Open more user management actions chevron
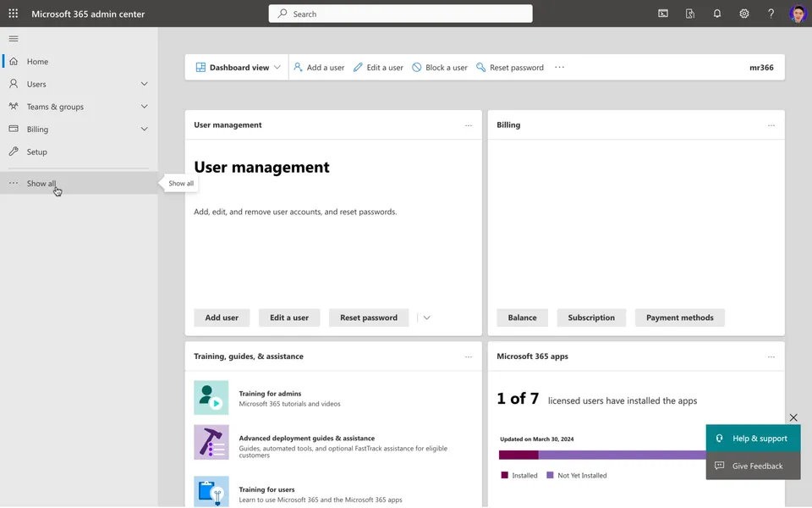The width and height of the screenshot is (812, 508). pyautogui.click(x=426, y=317)
